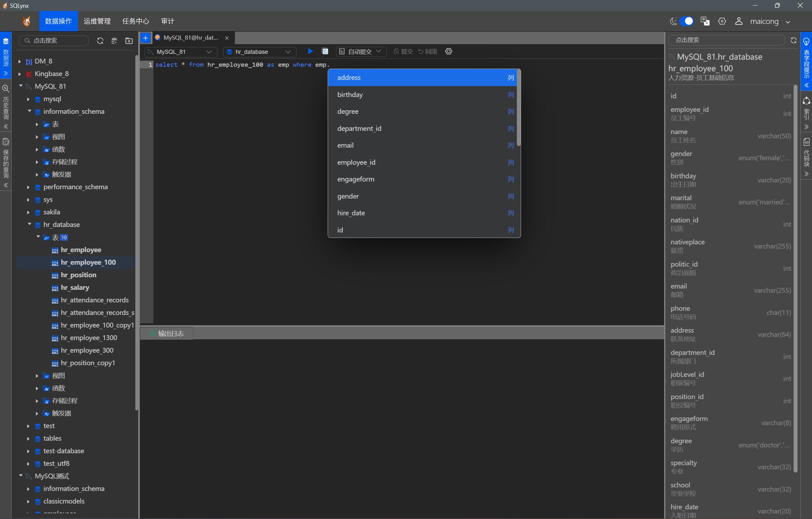Refresh the table field hints panel

pyautogui.click(x=793, y=41)
